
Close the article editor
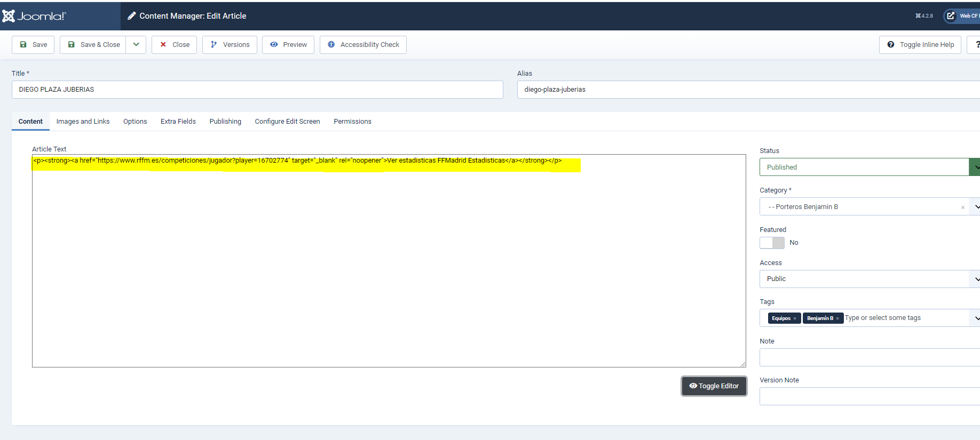(x=174, y=45)
